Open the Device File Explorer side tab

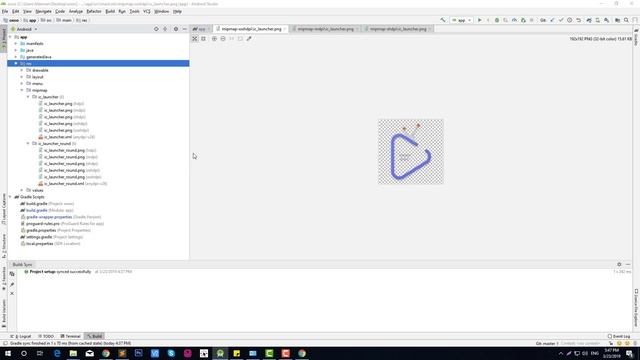636,308
